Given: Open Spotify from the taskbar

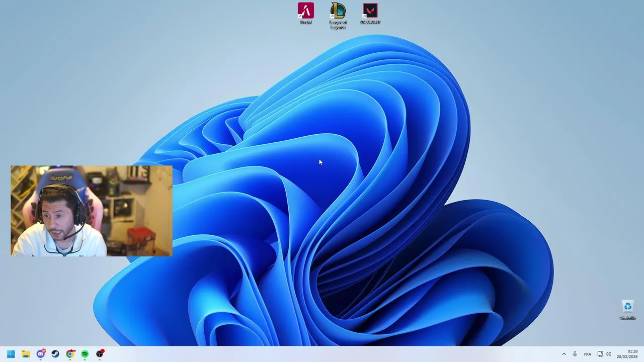Looking at the screenshot, I should [x=85, y=354].
